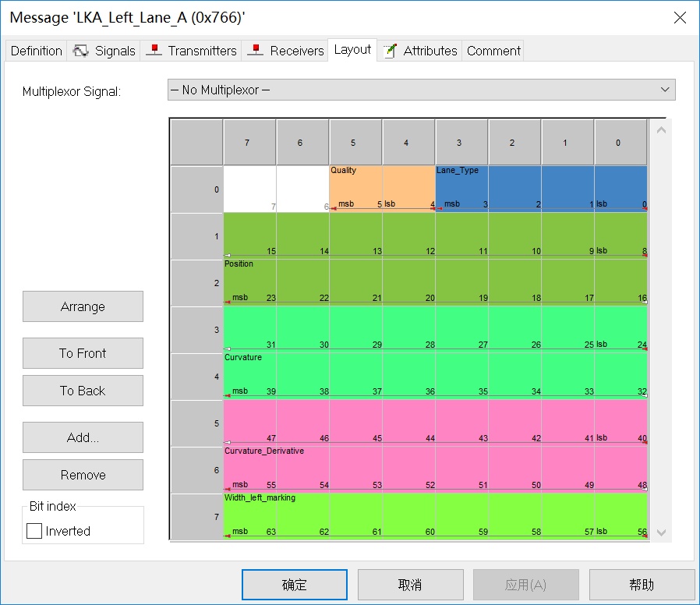Click bit 15 cell in Position

pyautogui.click(x=250, y=235)
